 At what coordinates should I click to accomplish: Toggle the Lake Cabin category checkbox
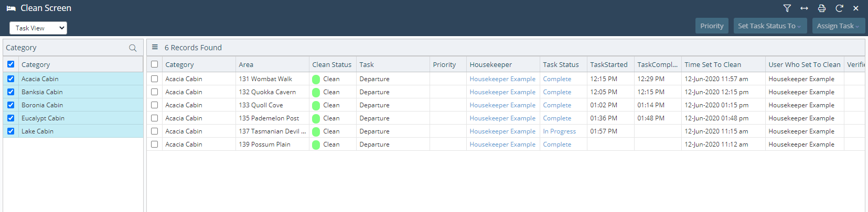tap(11, 131)
